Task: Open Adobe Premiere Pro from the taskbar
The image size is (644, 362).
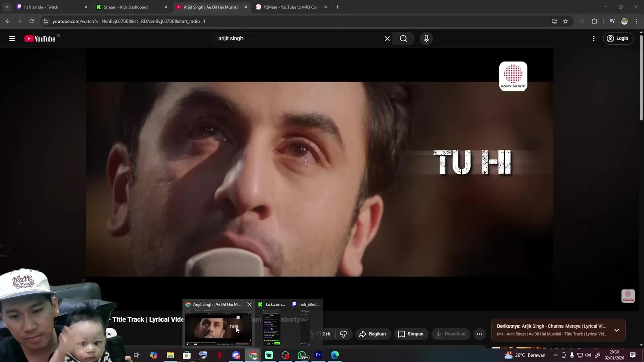Action: [318, 355]
